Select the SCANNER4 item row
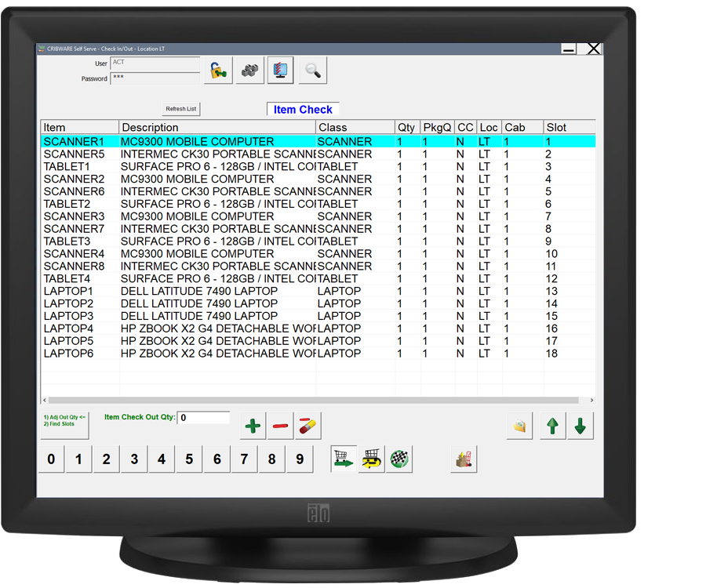 [x=318, y=254]
